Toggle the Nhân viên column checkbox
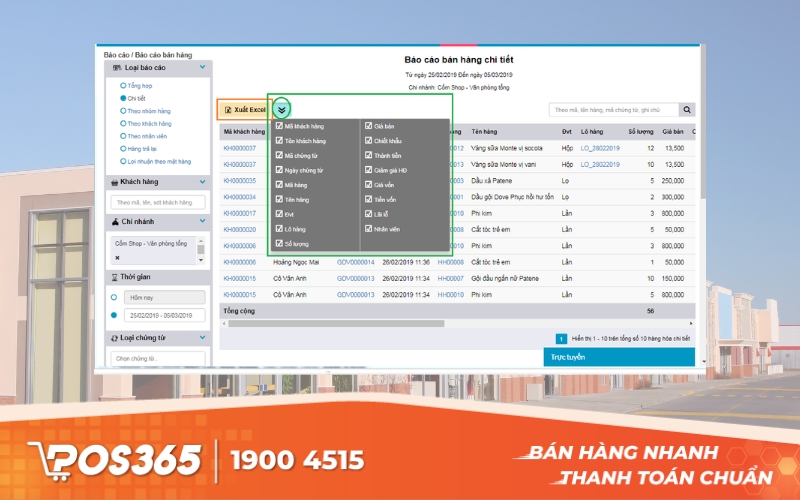 click(368, 229)
